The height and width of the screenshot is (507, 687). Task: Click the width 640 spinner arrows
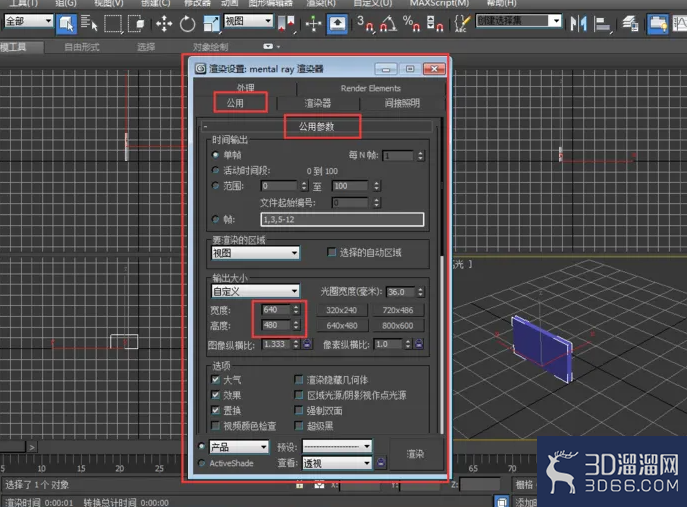(x=296, y=310)
